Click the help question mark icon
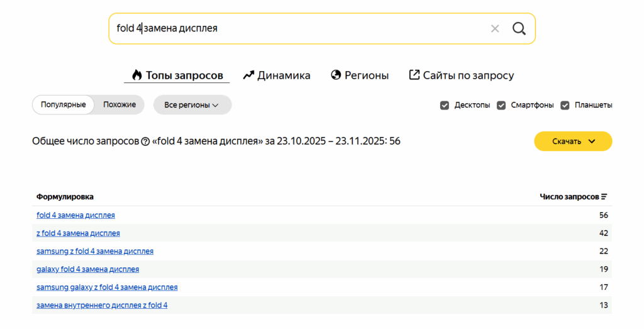 click(x=146, y=142)
